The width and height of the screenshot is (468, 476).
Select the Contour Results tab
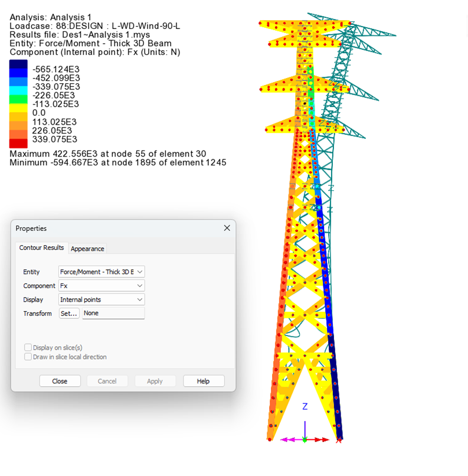coord(41,248)
